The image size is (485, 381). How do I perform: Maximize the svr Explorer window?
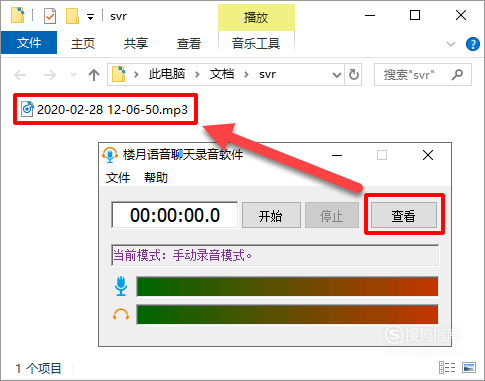[415, 15]
